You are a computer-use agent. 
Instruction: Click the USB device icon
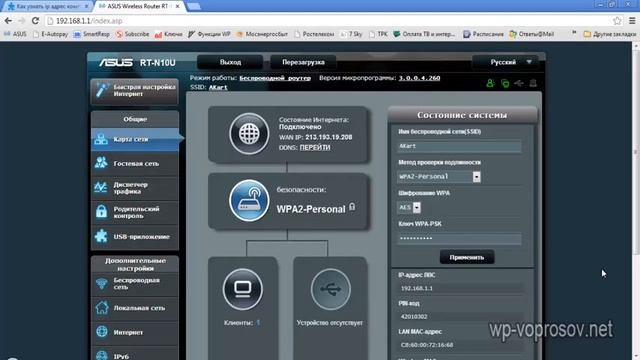click(x=330, y=289)
